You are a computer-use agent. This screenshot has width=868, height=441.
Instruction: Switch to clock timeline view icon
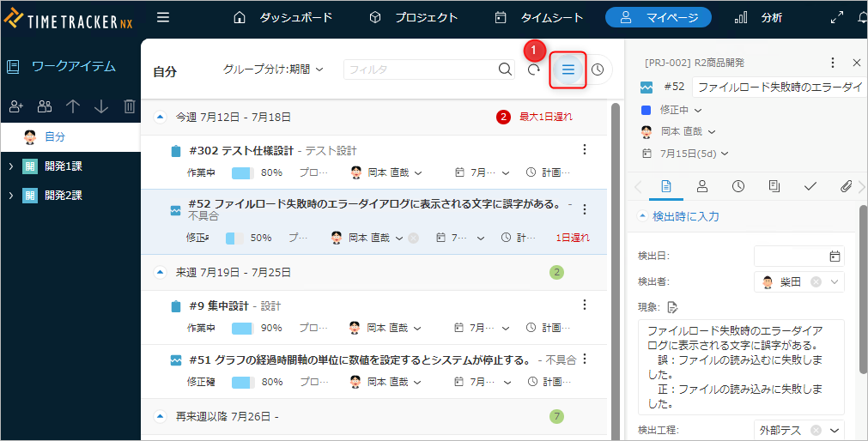[598, 70]
